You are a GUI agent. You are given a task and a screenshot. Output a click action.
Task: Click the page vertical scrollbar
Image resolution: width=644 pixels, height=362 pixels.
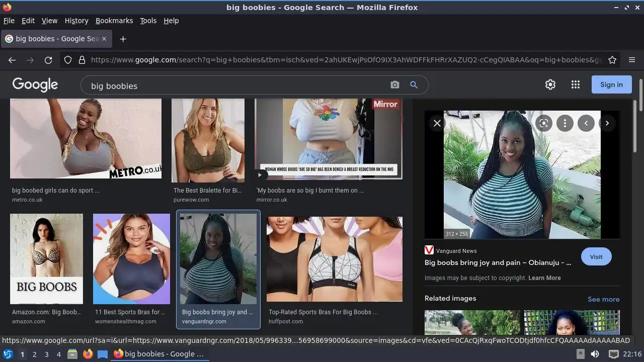[x=640, y=95]
